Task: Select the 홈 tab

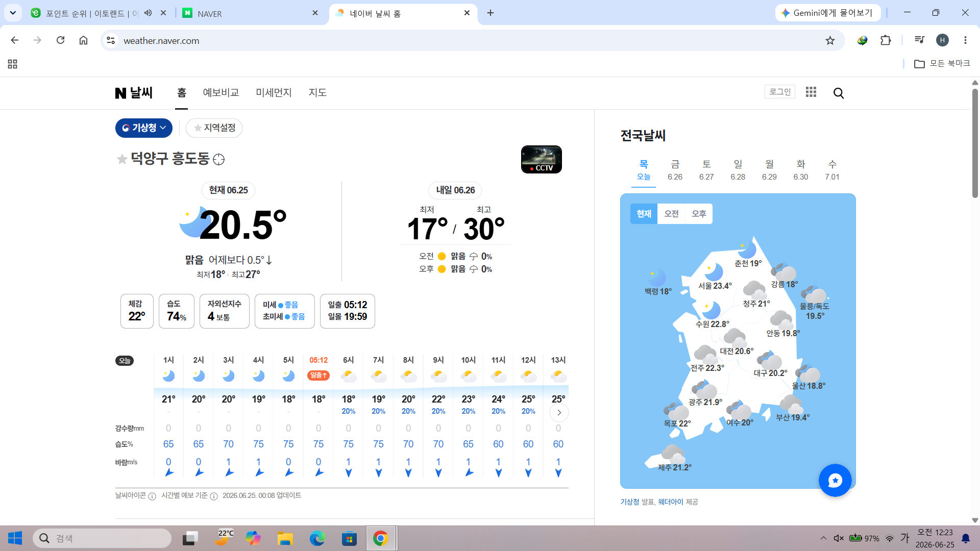Action: coord(182,92)
